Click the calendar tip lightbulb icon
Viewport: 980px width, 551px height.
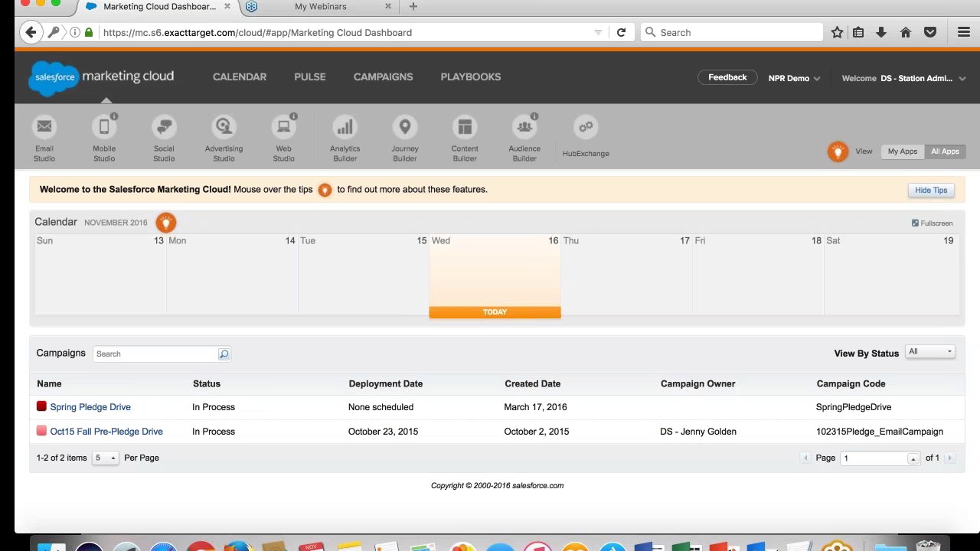point(165,223)
